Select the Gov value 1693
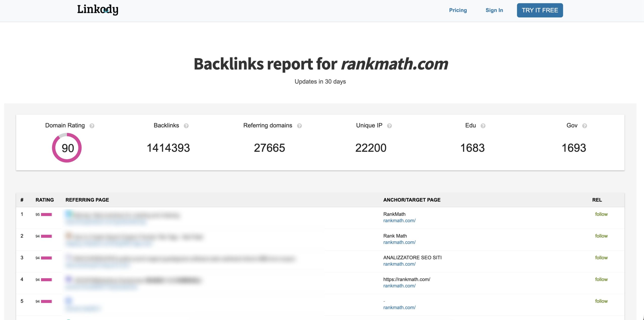Screen dimensions: 644x320 (x=574, y=148)
